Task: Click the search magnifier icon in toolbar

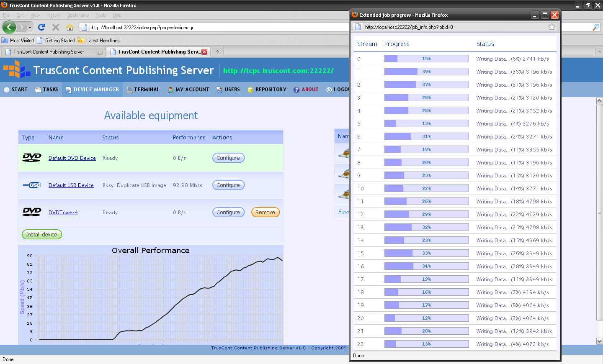Action: pyautogui.click(x=595, y=27)
